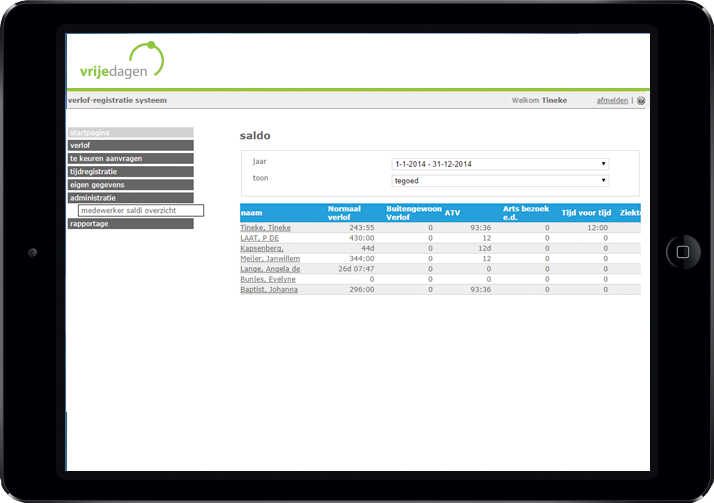Open the jaar dropdown 1-1-2014 - 31-12-2014
The image size is (714, 503).
tap(500, 164)
